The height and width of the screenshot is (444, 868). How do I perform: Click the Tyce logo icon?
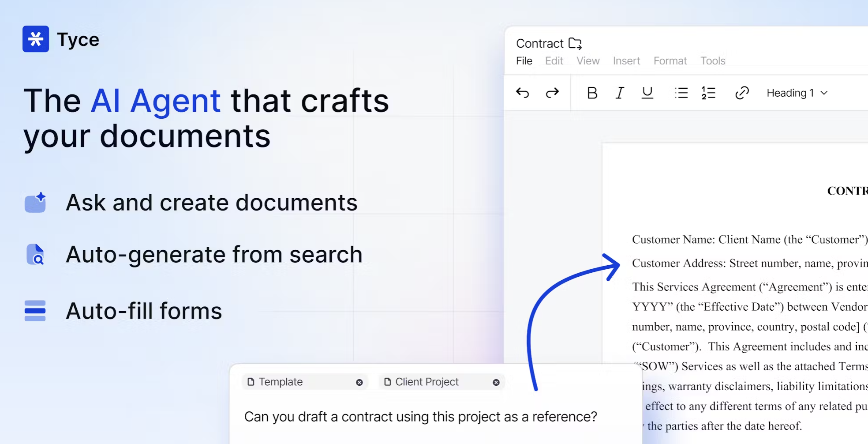point(36,39)
